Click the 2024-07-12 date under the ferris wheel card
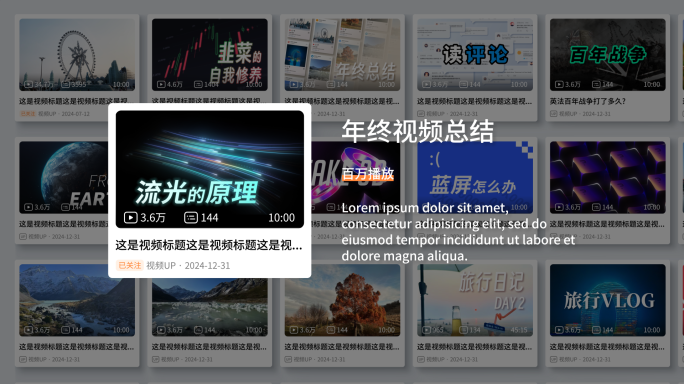Viewport: 684px width, 384px height. [75, 113]
